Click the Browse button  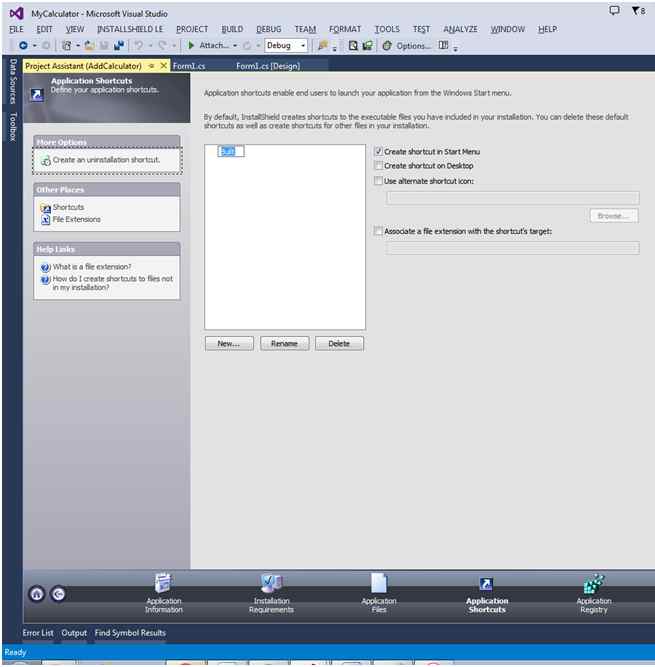pos(614,216)
